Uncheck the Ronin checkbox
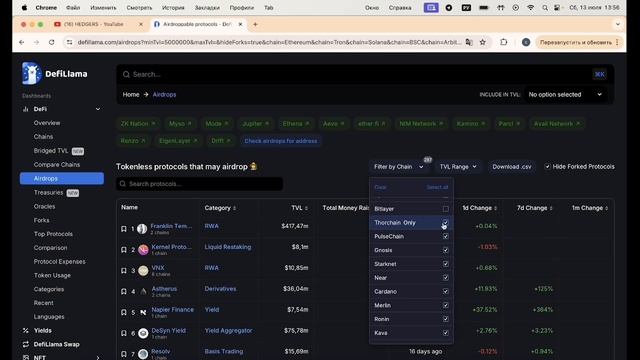The image size is (640, 360). pyautogui.click(x=446, y=319)
